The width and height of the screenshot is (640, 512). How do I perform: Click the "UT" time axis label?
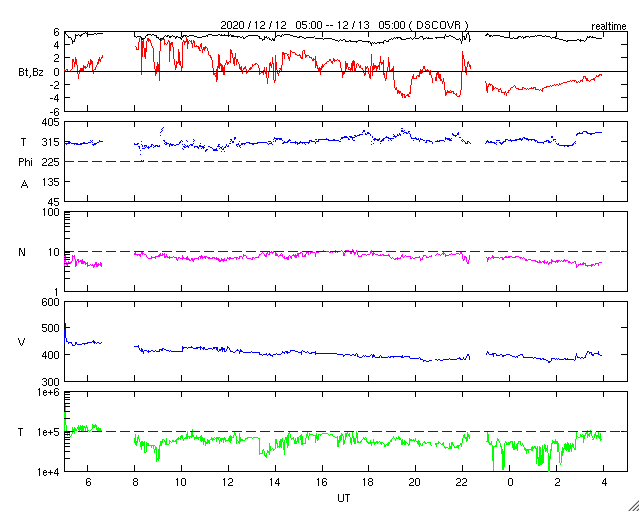pyautogui.click(x=343, y=498)
